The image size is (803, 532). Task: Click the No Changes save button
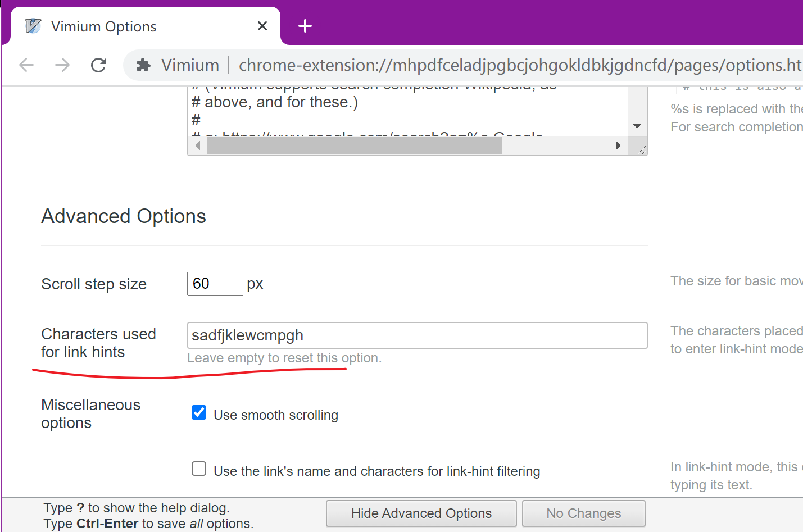point(583,513)
